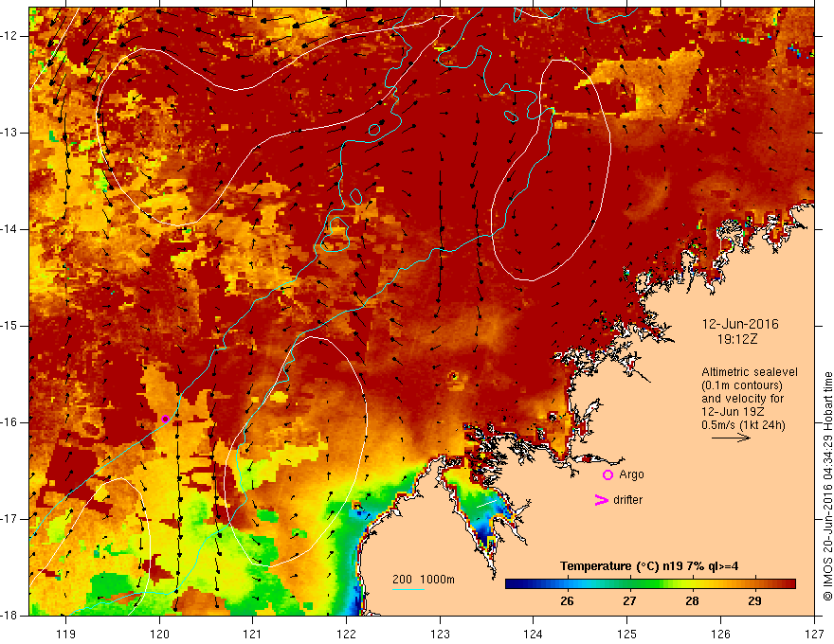
Task: Click the "(0.1m contours)" caption line
Action: [x=742, y=385]
